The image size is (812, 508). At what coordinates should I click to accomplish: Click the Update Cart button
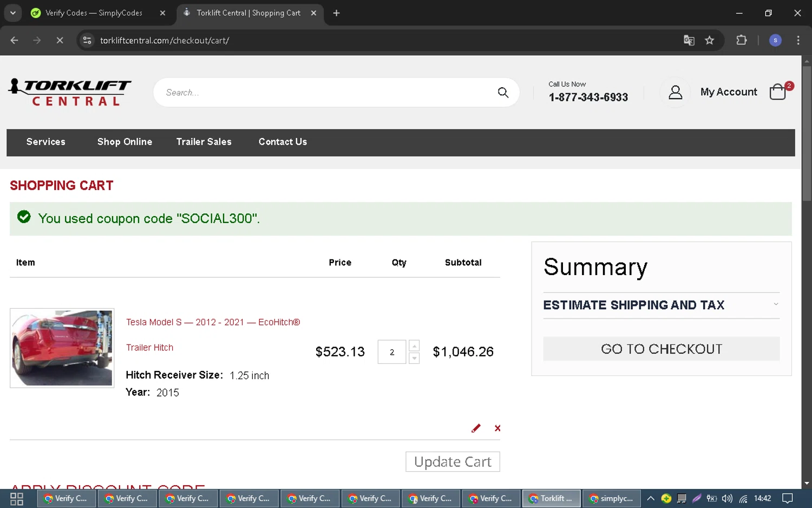(x=453, y=462)
